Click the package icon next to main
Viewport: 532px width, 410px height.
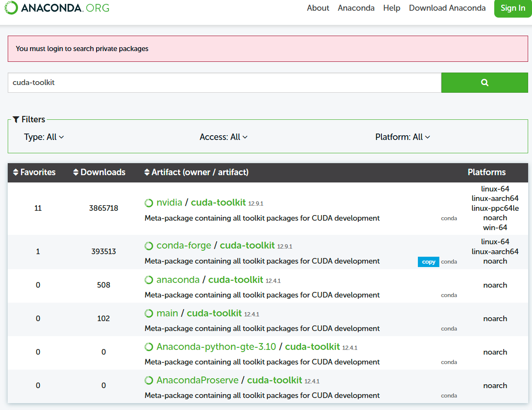149,313
